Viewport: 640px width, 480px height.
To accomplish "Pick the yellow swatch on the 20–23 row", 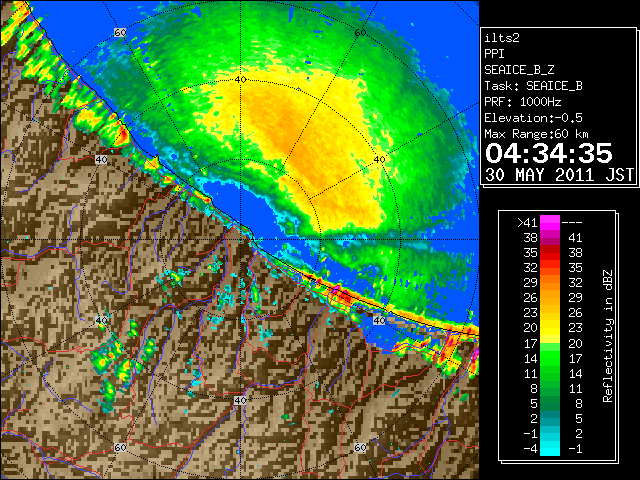I will (550, 328).
